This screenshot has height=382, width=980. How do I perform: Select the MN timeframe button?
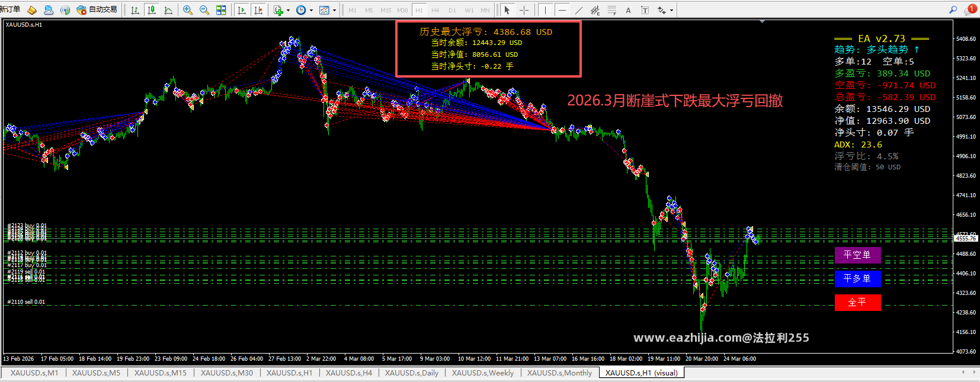pos(485,10)
